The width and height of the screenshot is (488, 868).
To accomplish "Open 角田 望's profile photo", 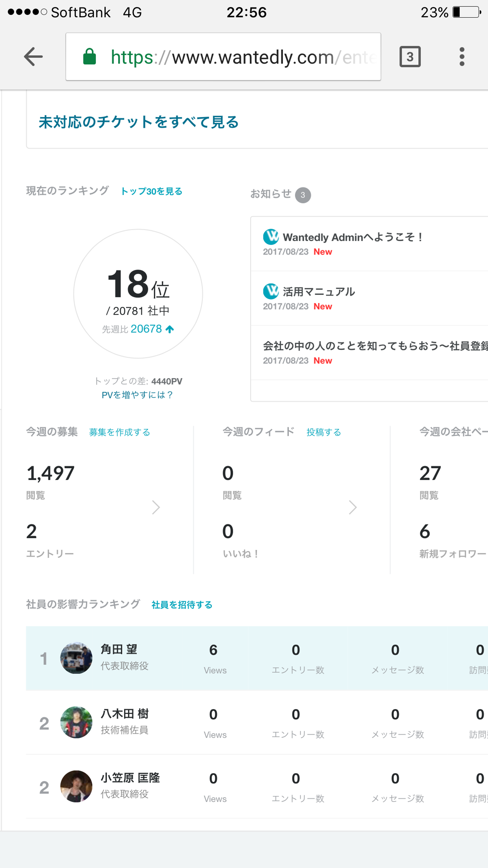I will pos(76,658).
